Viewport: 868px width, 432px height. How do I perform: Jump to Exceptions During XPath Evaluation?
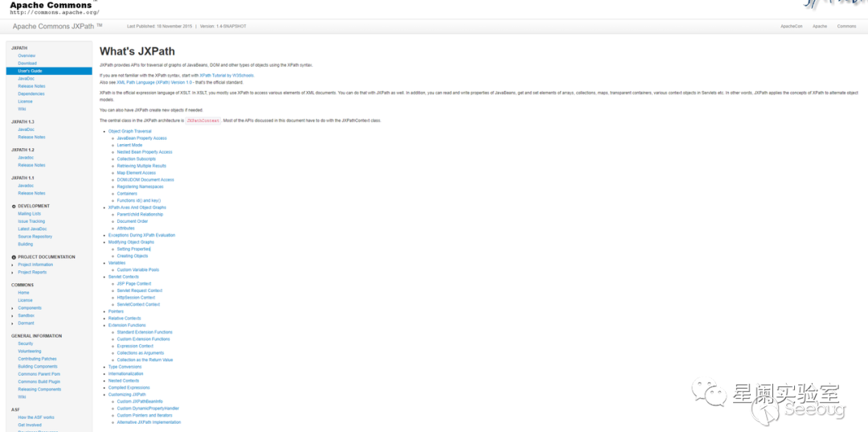click(x=141, y=236)
